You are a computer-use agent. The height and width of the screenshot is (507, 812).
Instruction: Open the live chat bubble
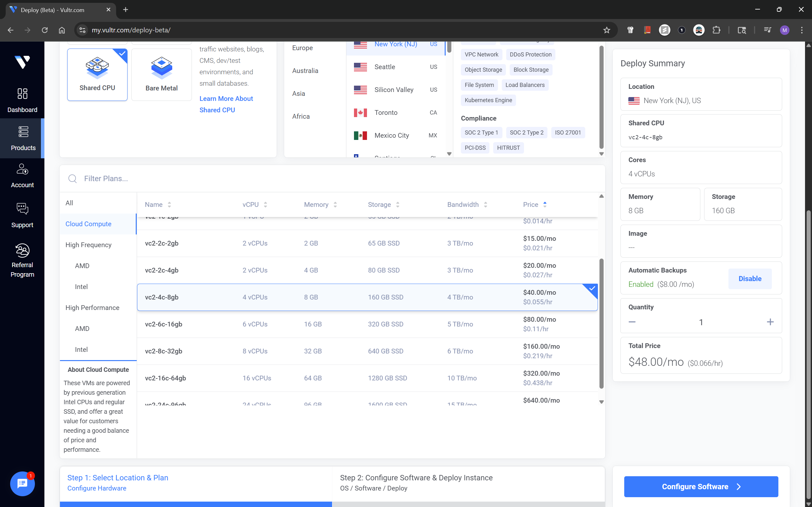(x=22, y=483)
